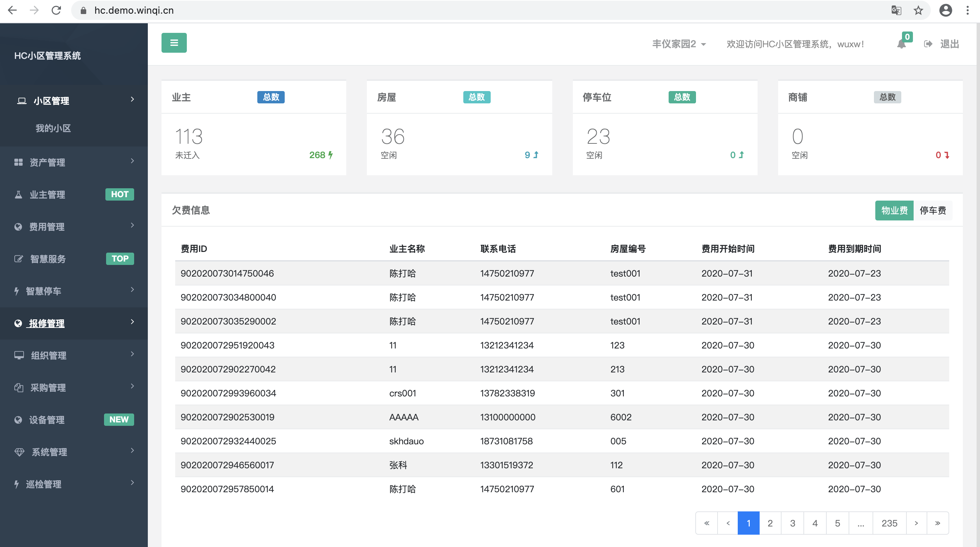
Task: Bookmark page with the star icon
Action: pyautogui.click(x=918, y=10)
